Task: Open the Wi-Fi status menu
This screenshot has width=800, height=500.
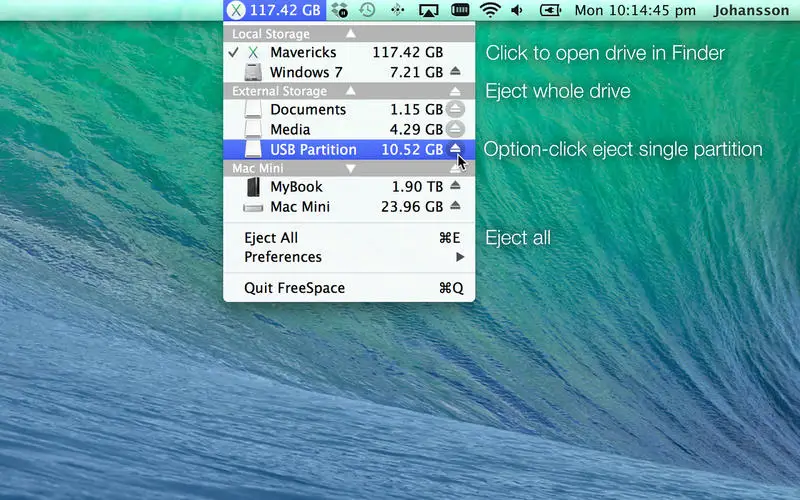Action: point(490,10)
